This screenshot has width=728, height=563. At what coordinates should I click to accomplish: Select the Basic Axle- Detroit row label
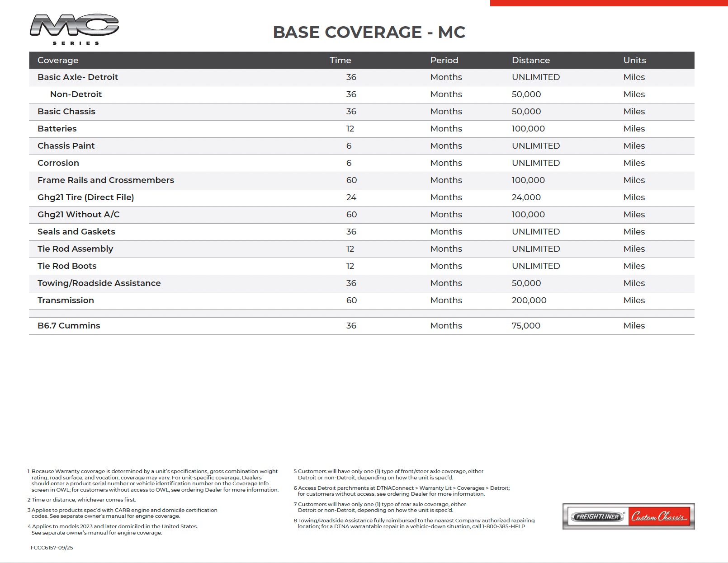pos(78,77)
